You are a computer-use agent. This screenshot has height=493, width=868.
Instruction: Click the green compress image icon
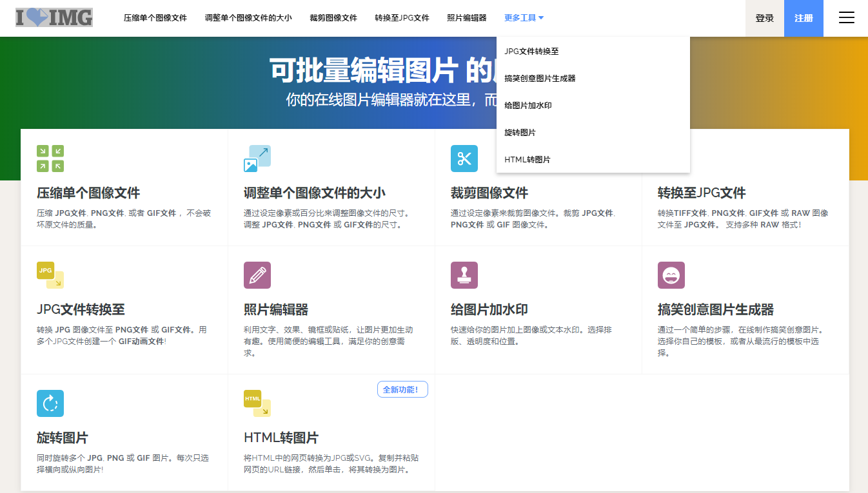50,159
